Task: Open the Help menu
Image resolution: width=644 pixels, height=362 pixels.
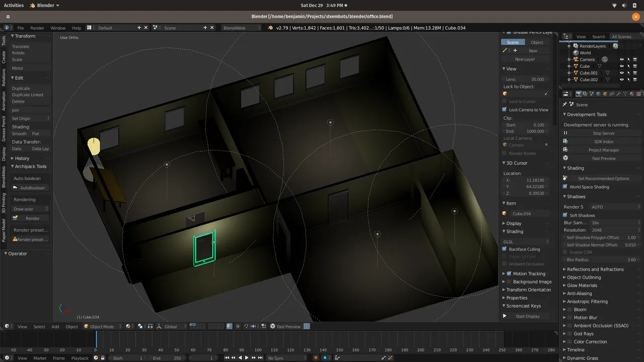Action: [x=76, y=28]
